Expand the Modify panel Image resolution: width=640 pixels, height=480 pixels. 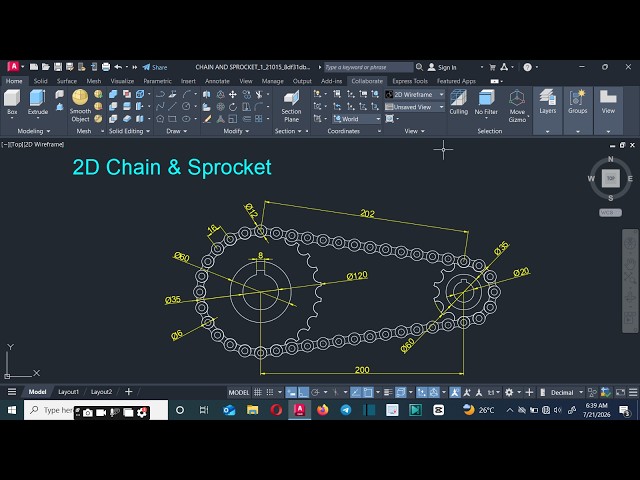(x=236, y=131)
